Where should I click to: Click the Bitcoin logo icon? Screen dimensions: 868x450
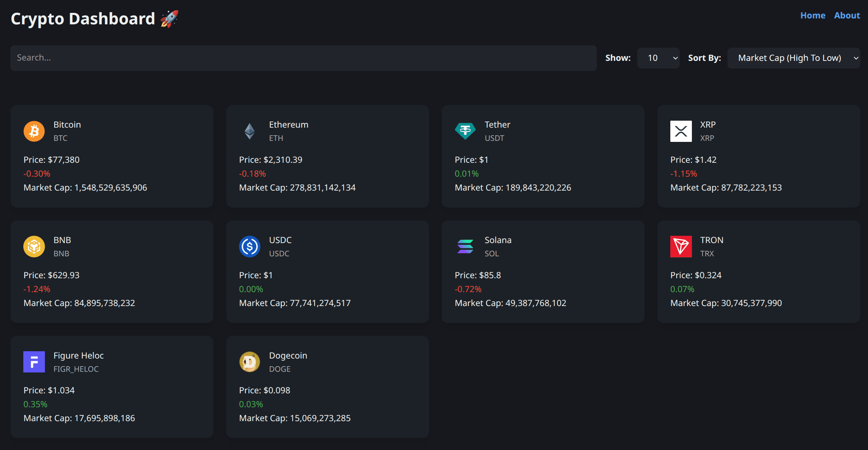[34, 131]
